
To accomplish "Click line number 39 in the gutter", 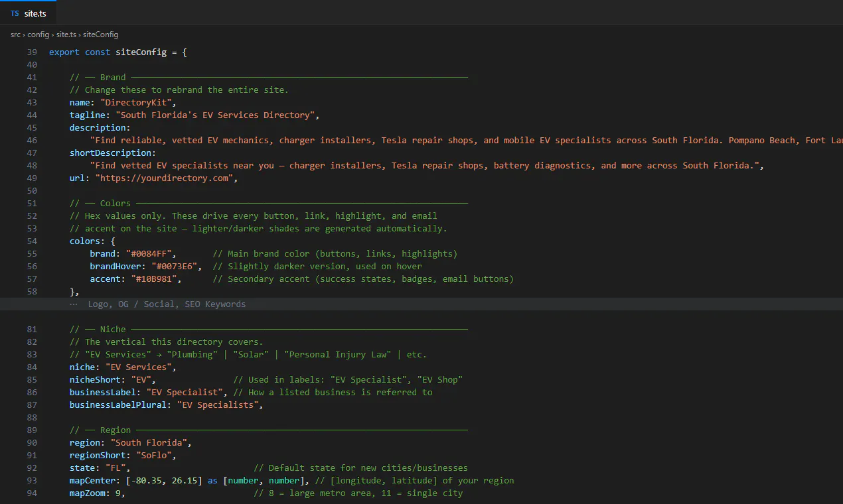I will tap(32, 52).
